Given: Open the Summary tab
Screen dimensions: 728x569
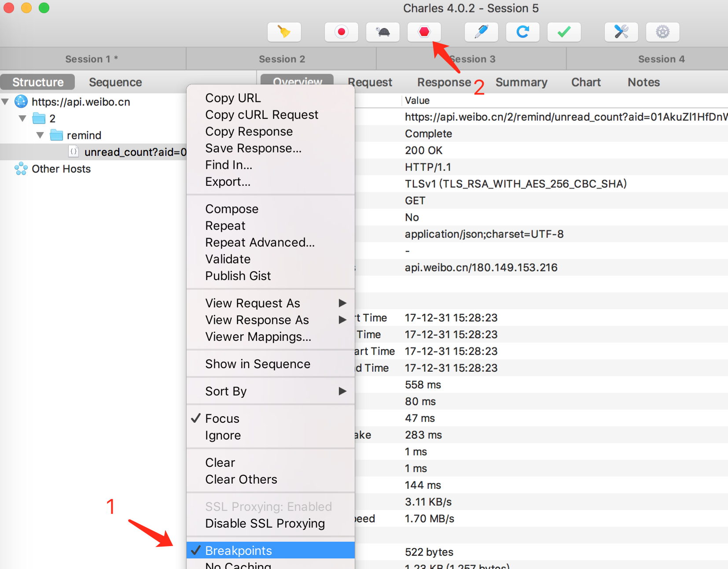Looking at the screenshot, I should tap(521, 82).
